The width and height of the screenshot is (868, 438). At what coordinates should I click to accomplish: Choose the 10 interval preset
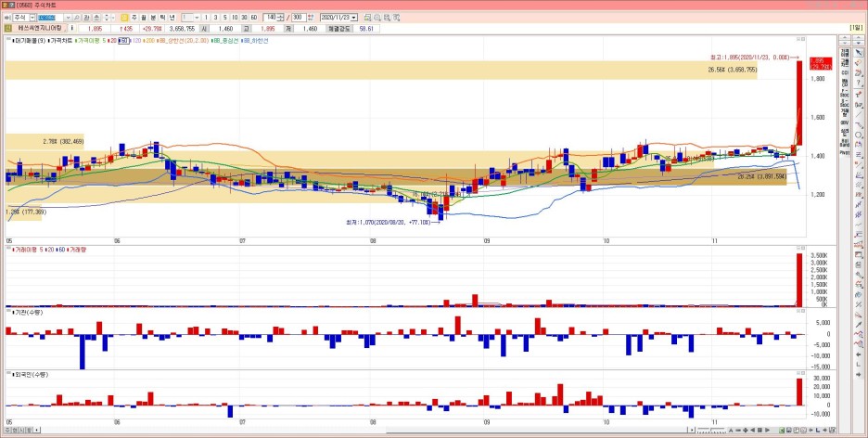click(235, 17)
